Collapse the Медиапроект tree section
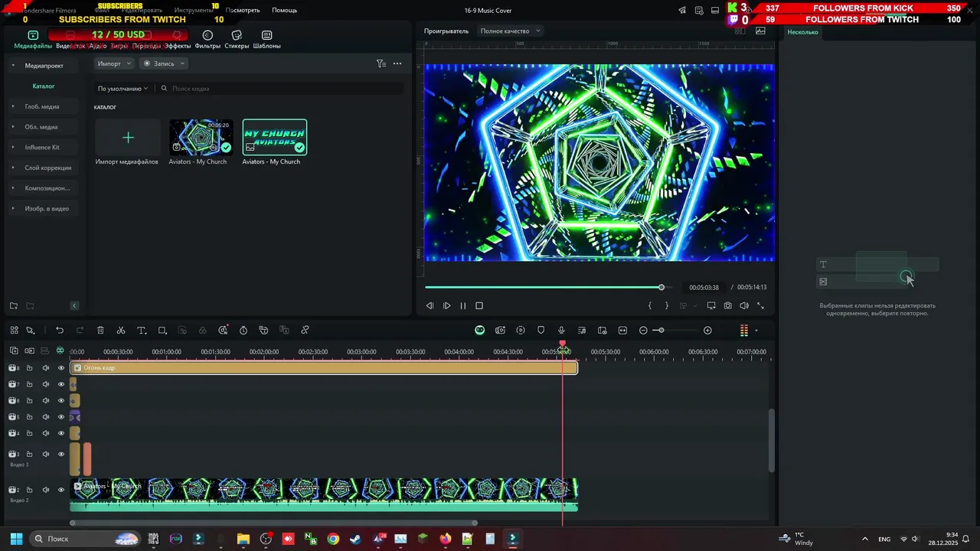The height and width of the screenshot is (551, 980). pyautogui.click(x=13, y=66)
